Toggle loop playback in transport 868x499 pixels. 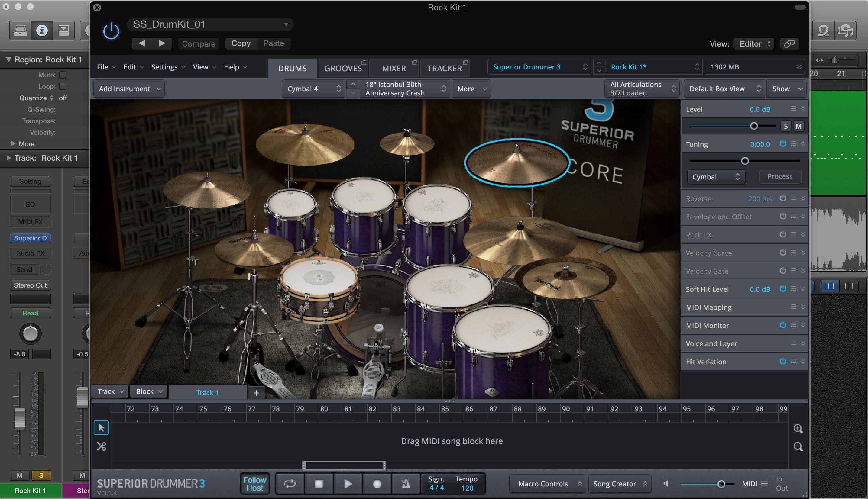290,484
